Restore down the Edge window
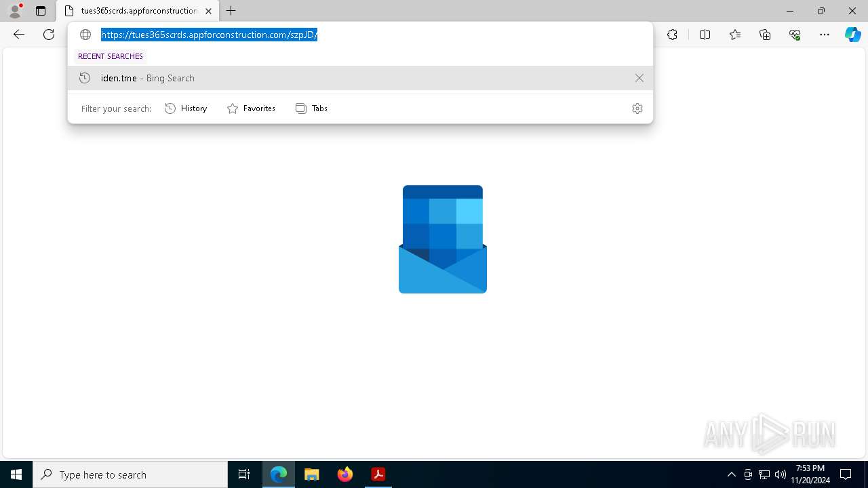This screenshot has width=868, height=488. tap(821, 11)
